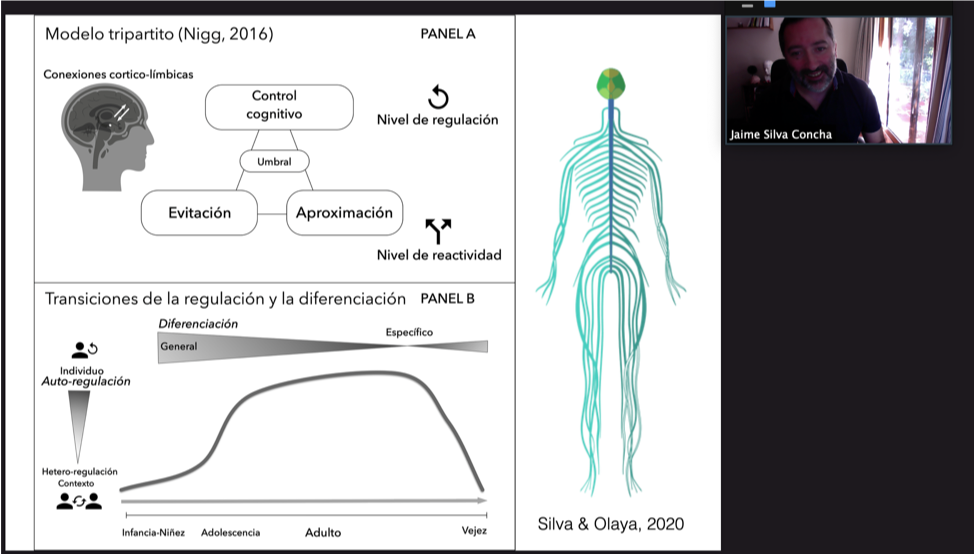Click 'Conexiones cortico-límbicas' text
Viewport: 974px width, 554px height.
(x=118, y=75)
